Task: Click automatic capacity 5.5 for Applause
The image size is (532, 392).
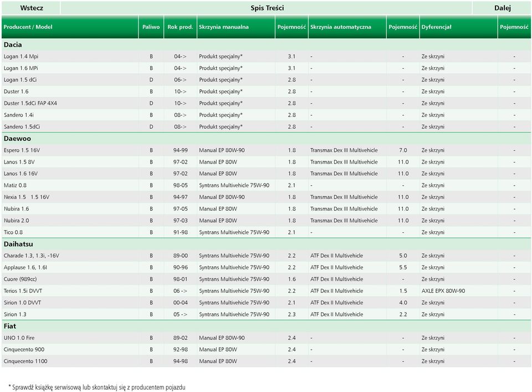Action: tap(403, 267)
